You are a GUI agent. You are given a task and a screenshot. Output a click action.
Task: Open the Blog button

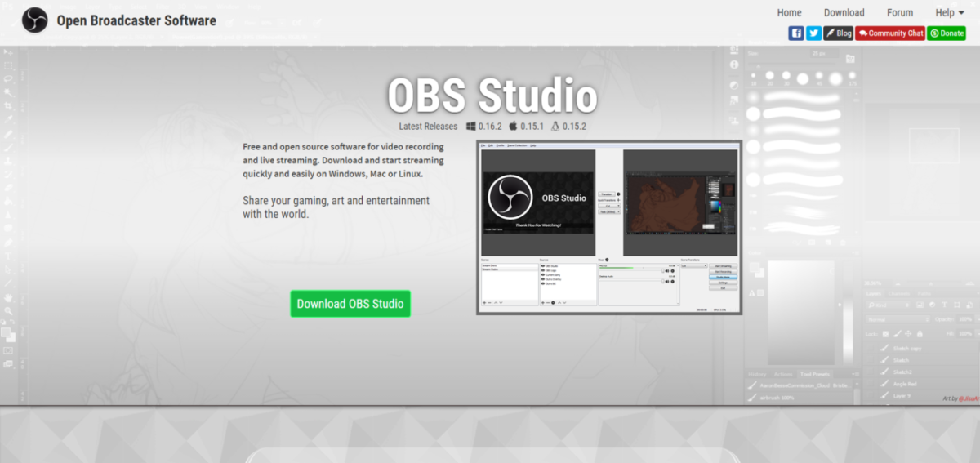click(x=838, y=33)
